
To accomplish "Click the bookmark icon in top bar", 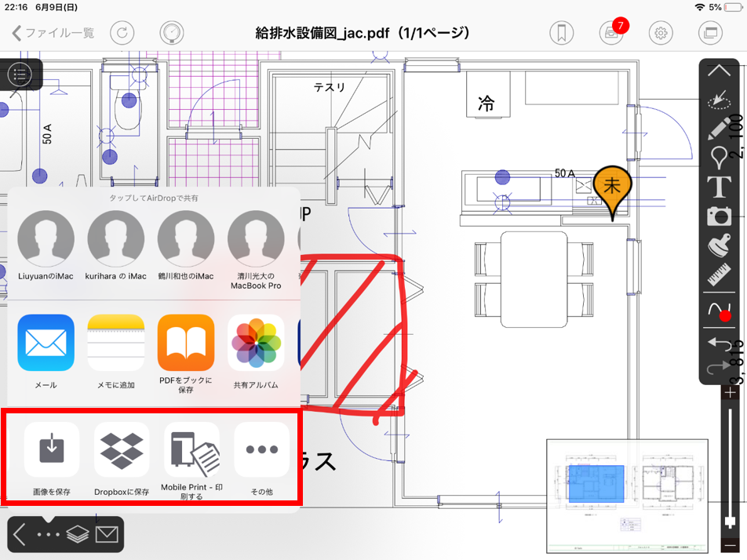I will (561, 33).
